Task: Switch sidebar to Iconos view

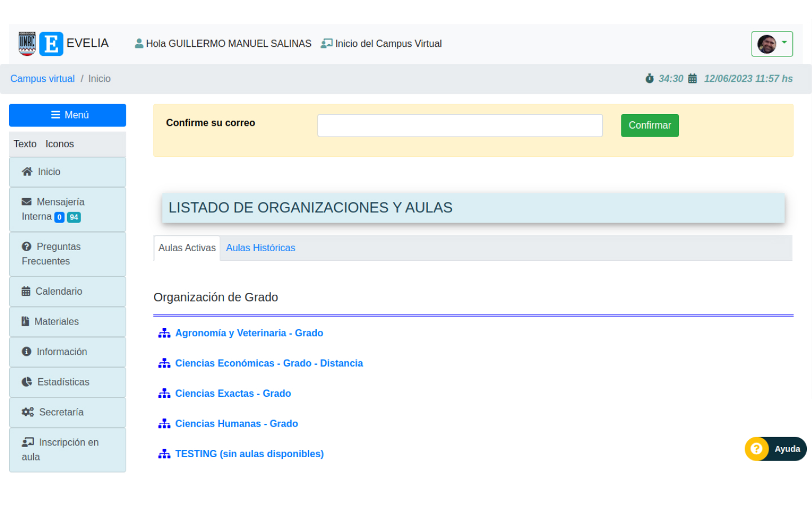Action: [x=60, y=144]
